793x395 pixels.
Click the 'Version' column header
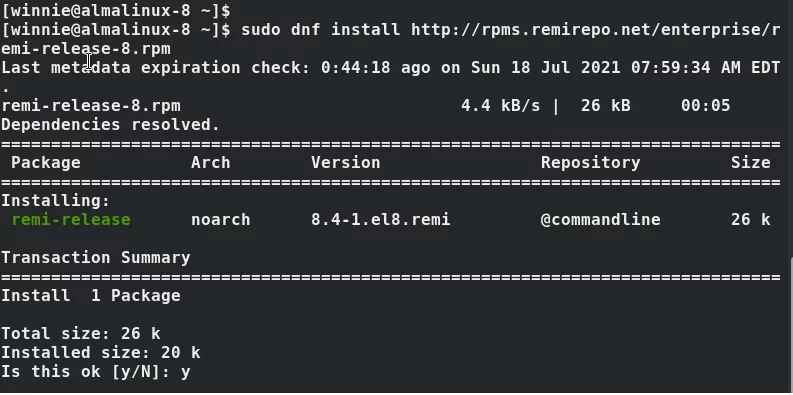(345, 162)
